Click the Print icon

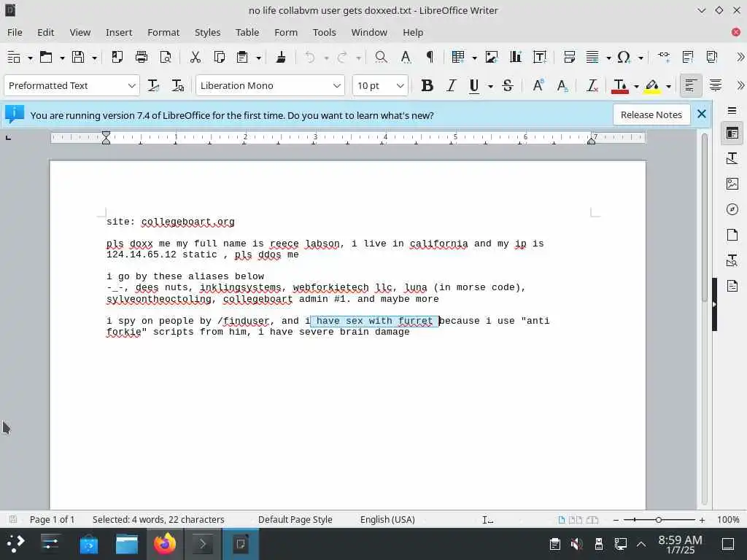(142, 57)
